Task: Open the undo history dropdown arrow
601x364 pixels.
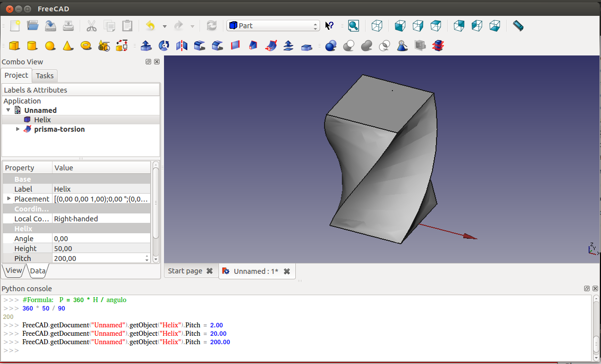Action: (x=164, y=26)
